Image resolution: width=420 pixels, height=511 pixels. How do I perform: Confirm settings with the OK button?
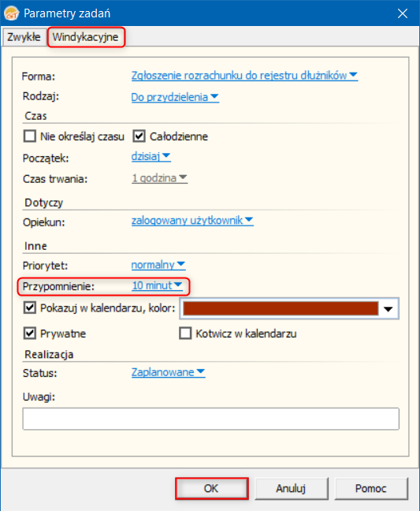point(212,488)
